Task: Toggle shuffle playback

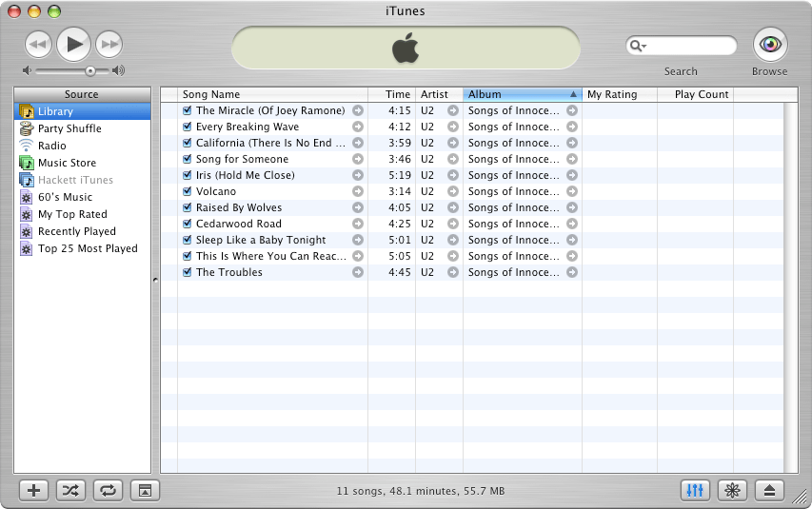Action: (x=71, y=490)
